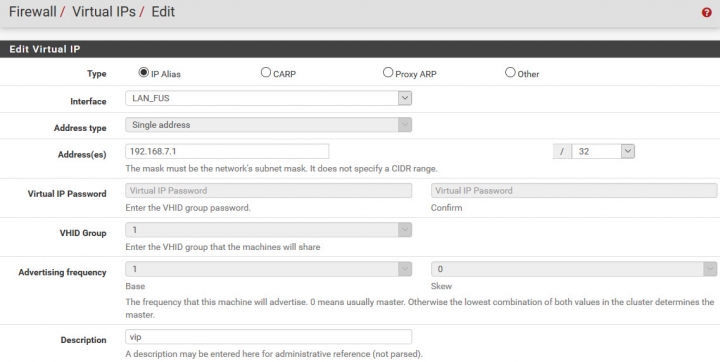Open the Skew value dropdown
Viewport: 720px width, 362px height.
click(574, 269)
